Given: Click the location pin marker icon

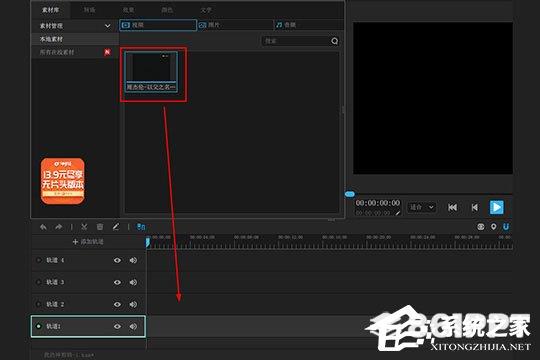Looking at the screenshot, I should (494, 227).
